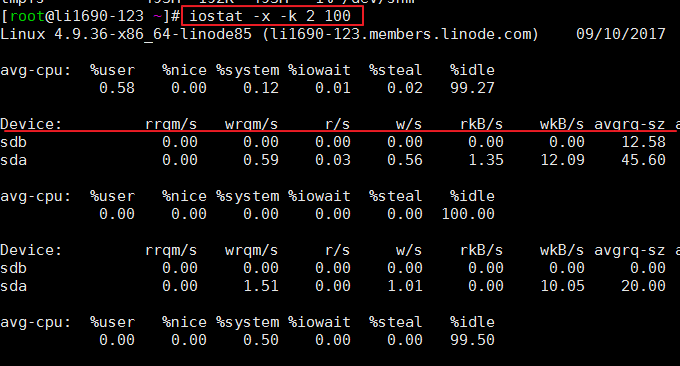
Task: Select the %idle value 99.27
Action: (x=472, y=88)
